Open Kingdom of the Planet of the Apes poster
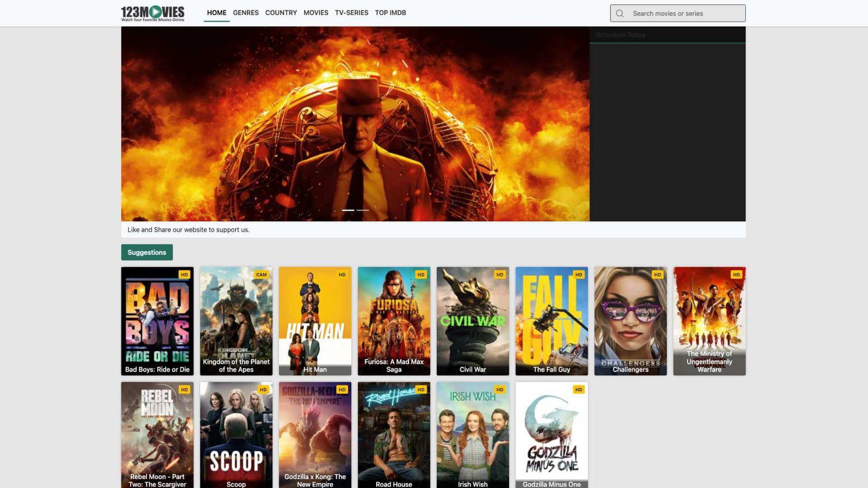 tap(236, 321)
